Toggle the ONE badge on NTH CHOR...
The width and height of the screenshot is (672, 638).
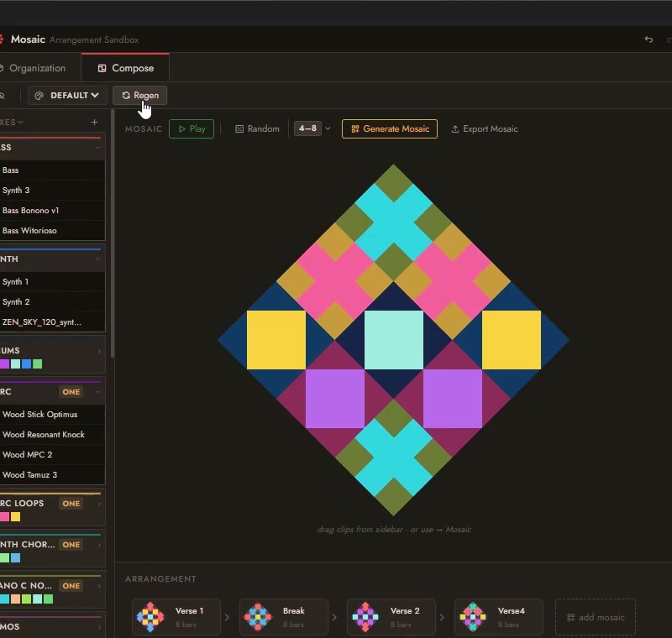71,545
